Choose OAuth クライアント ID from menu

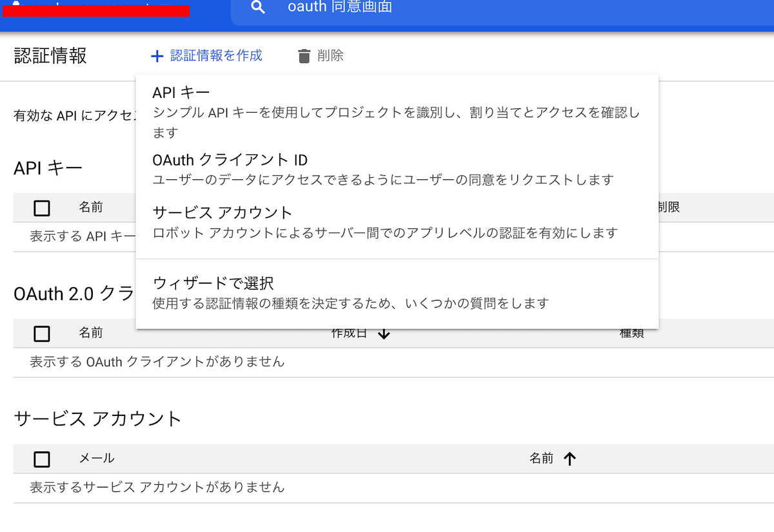click(397, 169)
